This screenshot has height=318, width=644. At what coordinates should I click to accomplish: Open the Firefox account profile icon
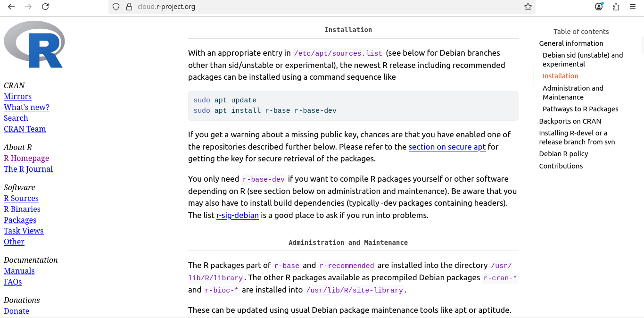(599, 7)
